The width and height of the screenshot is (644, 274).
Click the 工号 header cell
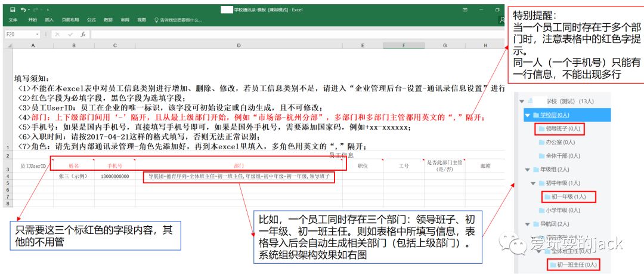pyautogui.click(x=404, y=166)
